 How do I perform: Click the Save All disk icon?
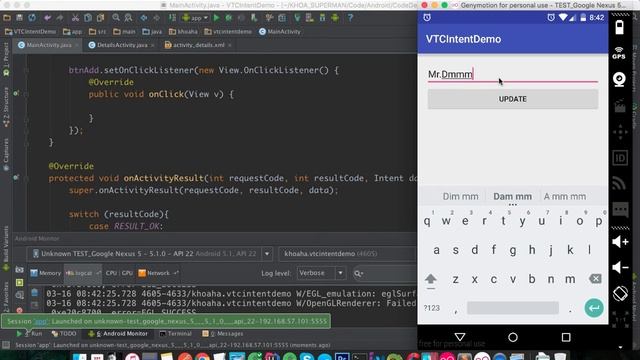click(19, 18)
